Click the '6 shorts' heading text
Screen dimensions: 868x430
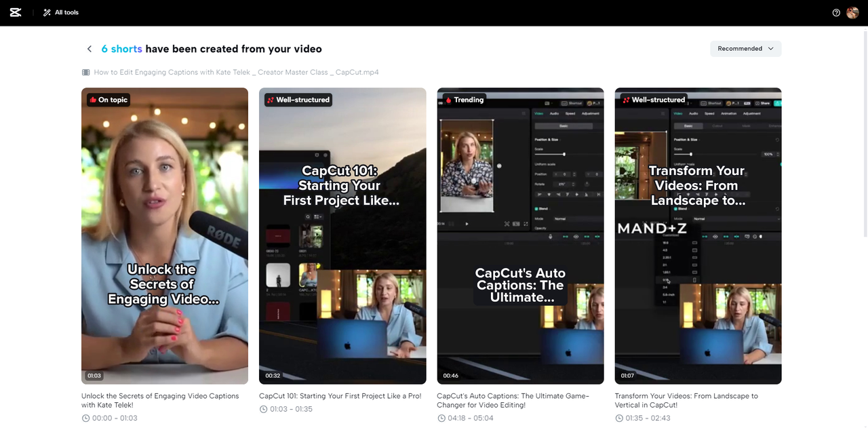(121, 49)
